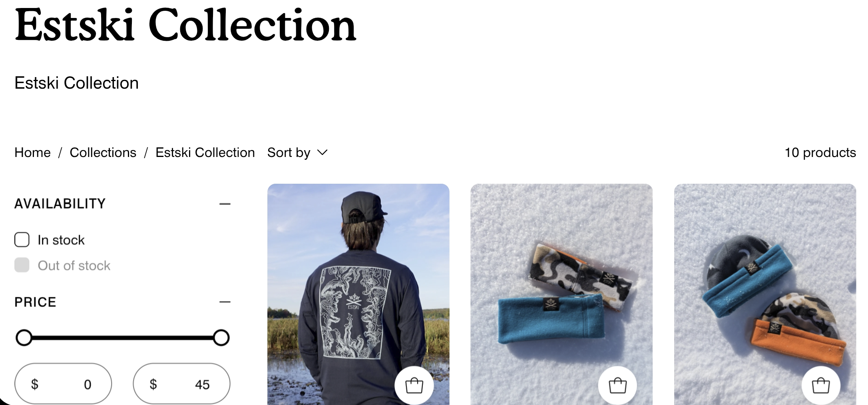The height and width of the screenshot is (405, 868).
Task: Open the Collections breadcrumb link
Action: [103, 153]
